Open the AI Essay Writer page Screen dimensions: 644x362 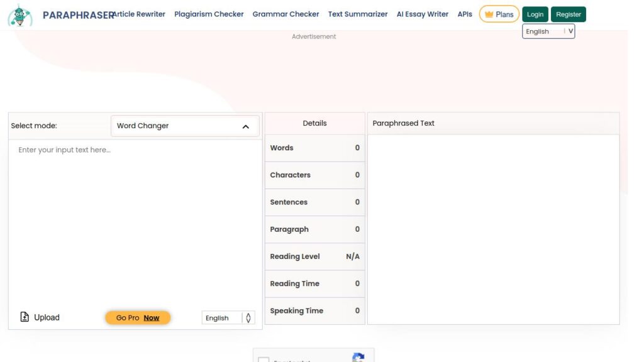[x=423, y=14]
